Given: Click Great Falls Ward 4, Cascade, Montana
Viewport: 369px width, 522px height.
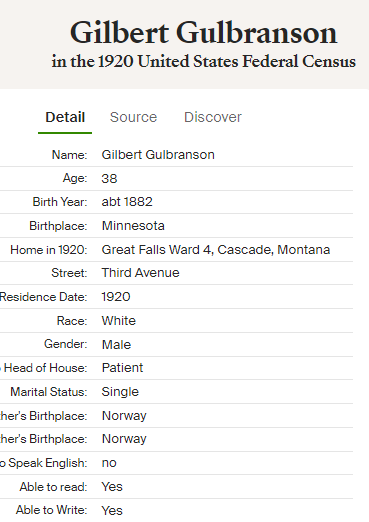Looking at the screenshot, I should (216, 250).
